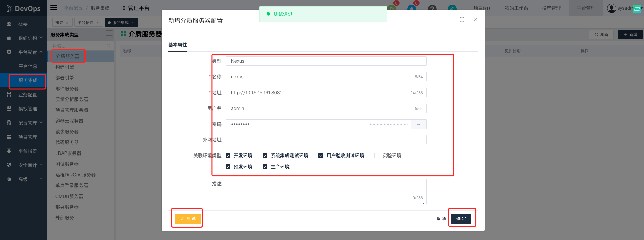Open the 概要 sidebar dashboard icon
Screen dimensions: 644x240
[9, 24]
